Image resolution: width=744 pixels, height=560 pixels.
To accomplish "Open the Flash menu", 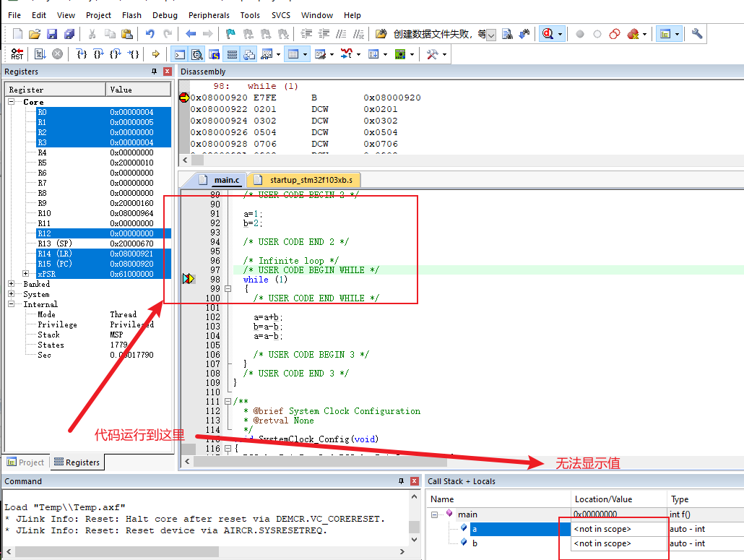I will coord(131,15).
